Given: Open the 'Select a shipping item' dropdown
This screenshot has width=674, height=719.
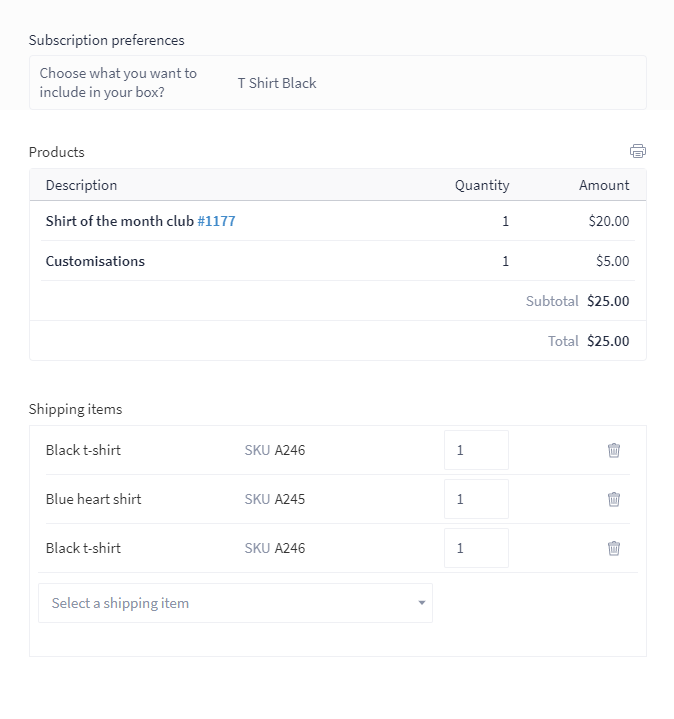Looking at the screenshot, I should [x=235, y=603].
